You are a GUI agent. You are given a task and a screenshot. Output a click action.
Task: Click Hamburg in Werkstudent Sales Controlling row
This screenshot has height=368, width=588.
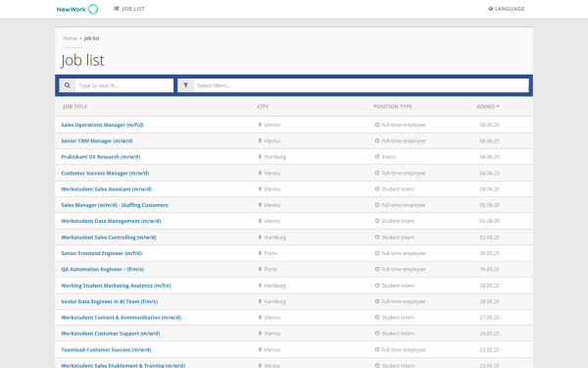[x=274, y=237]
